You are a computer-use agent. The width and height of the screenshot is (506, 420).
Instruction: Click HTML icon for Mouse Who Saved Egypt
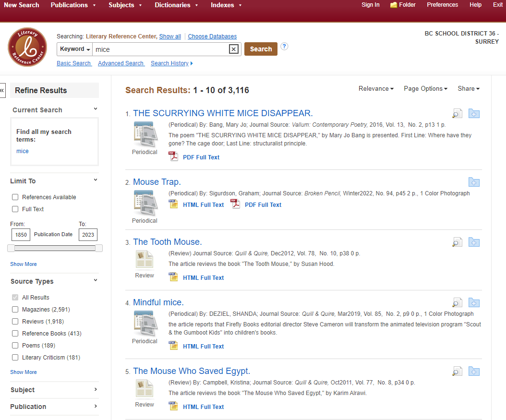coord(173,406)
